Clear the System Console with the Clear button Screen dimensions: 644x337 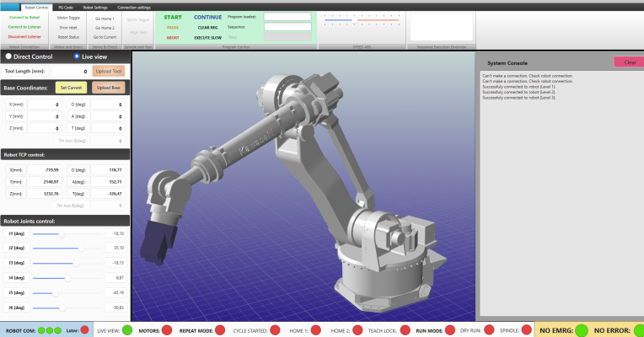[630, 62]
